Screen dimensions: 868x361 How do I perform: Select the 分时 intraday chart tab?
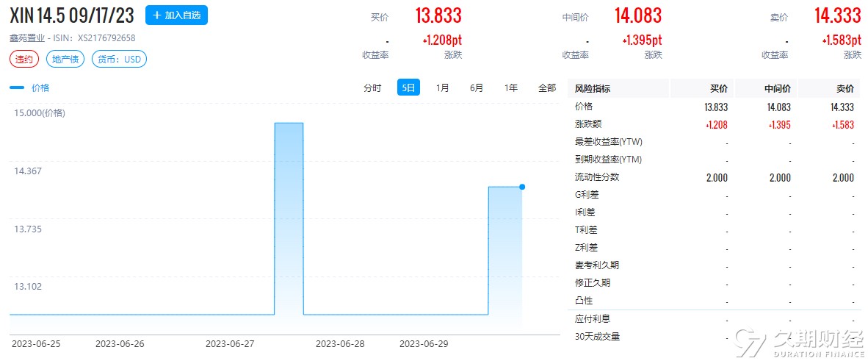tap(372, 88)
